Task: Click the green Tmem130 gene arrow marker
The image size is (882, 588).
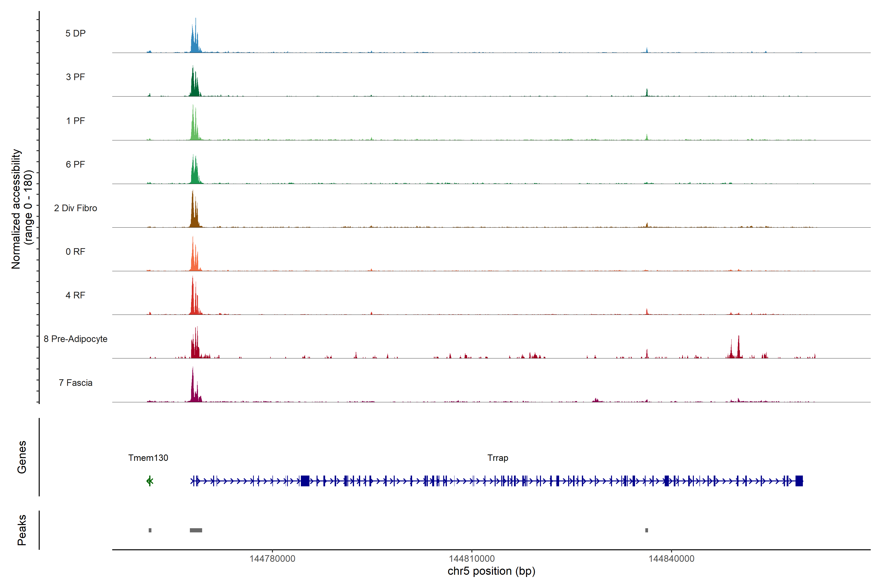Action: pyautogui.click(x=150, y=481)
